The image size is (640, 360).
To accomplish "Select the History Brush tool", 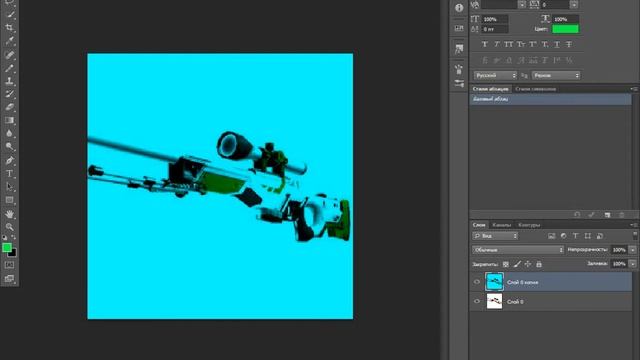I will click(9, 94).
